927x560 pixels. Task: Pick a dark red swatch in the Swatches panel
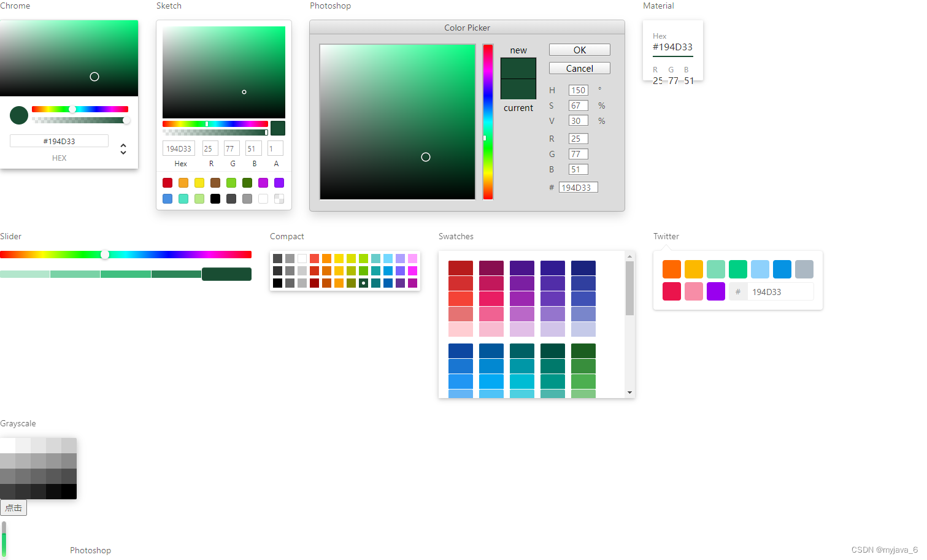point(460,267)
